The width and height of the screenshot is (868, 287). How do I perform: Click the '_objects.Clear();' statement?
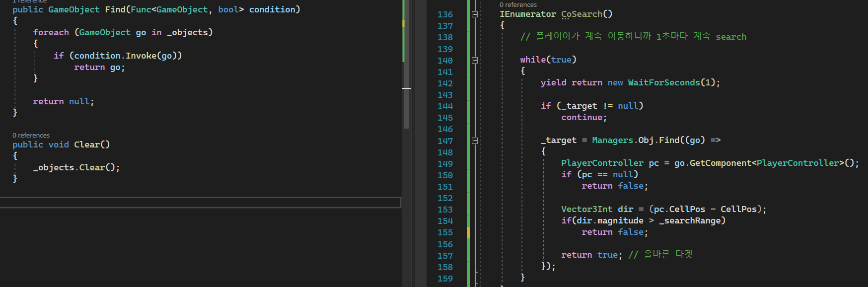pyautogui.click(x=76, y=167)
